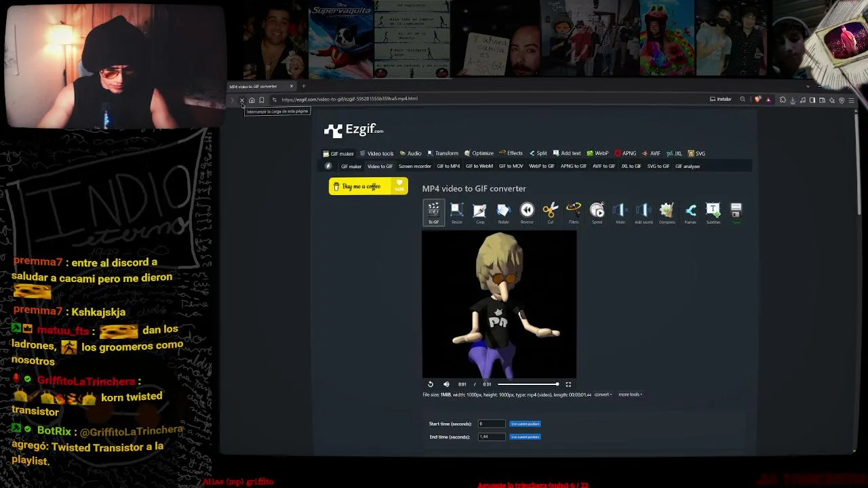The width and height of the screenshot is (868, 488).
Task: Open the Crop tool
Action: tap(480, 212)
